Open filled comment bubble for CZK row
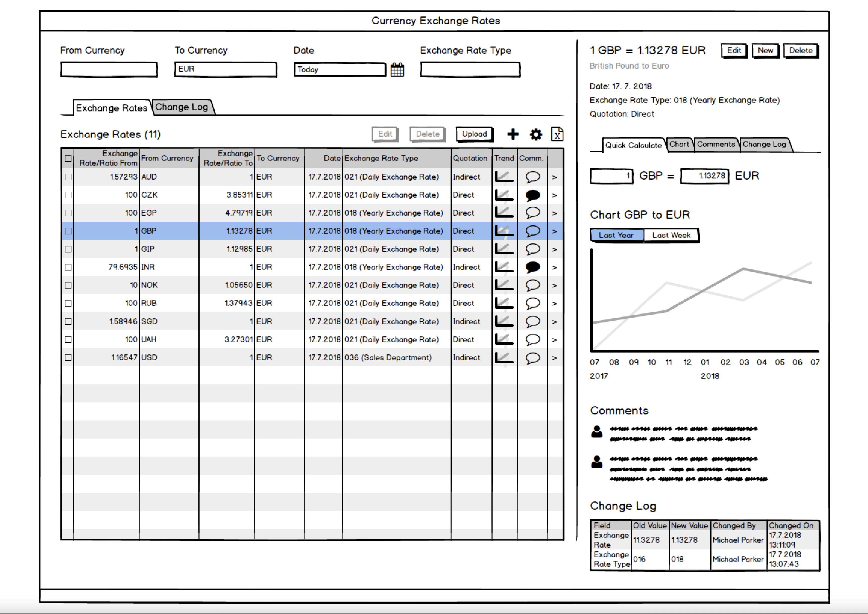The width and height of the screenshot is (868, 614). pos(532,195)
